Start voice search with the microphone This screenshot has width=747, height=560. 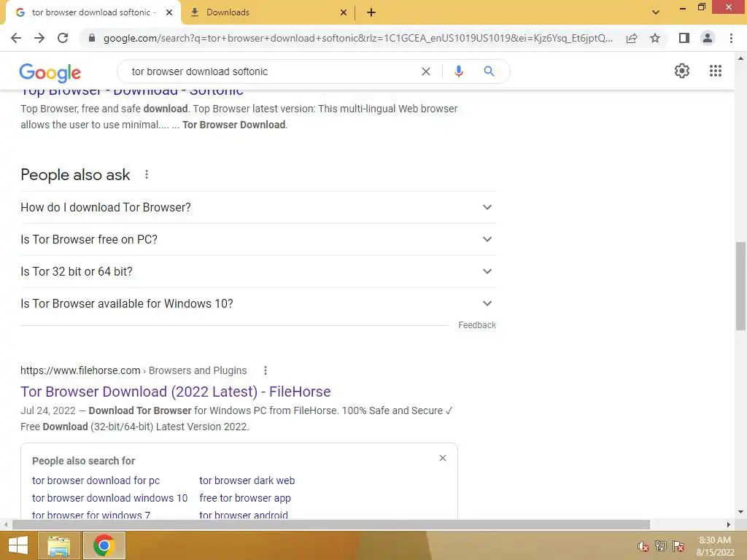coord(459,71)
